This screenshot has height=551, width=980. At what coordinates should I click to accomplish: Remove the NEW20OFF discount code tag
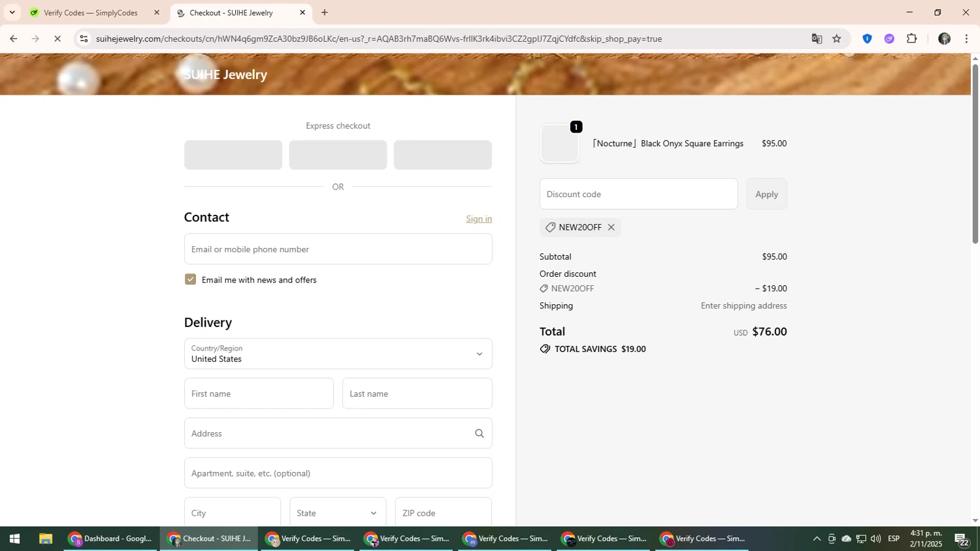[611, 227]
